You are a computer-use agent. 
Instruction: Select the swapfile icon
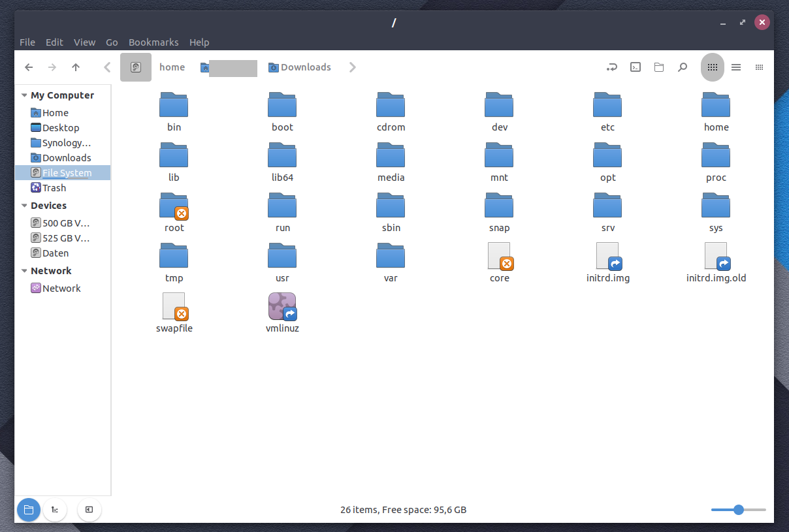pyautogui.click(x=174, y=307)
